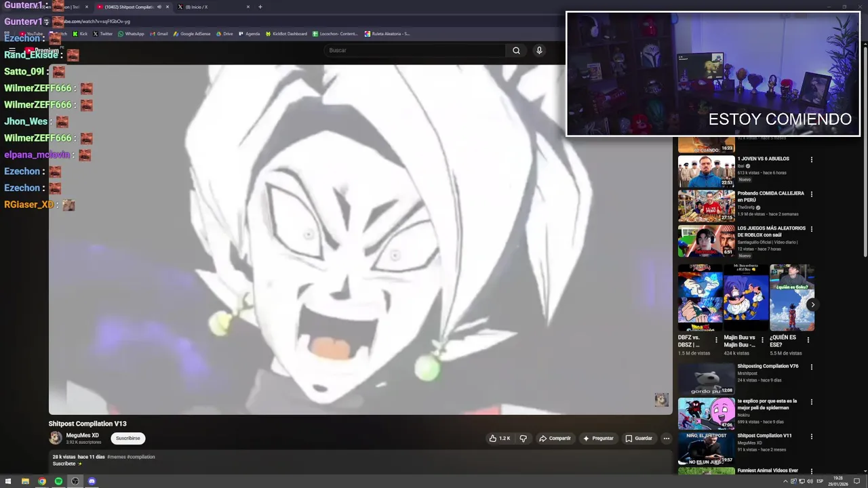
Task: Open LOS JUEGOS MÁS ALEATORIOS DE ROBLOX title
Action: tap(772, 231)
